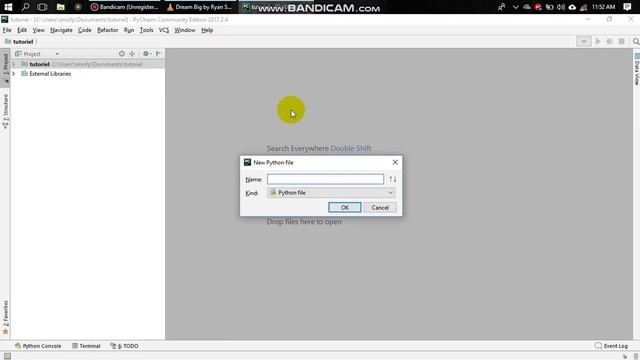Open the Project view selector dropdown
640x360 pixels.
click(x=37, y=54)
